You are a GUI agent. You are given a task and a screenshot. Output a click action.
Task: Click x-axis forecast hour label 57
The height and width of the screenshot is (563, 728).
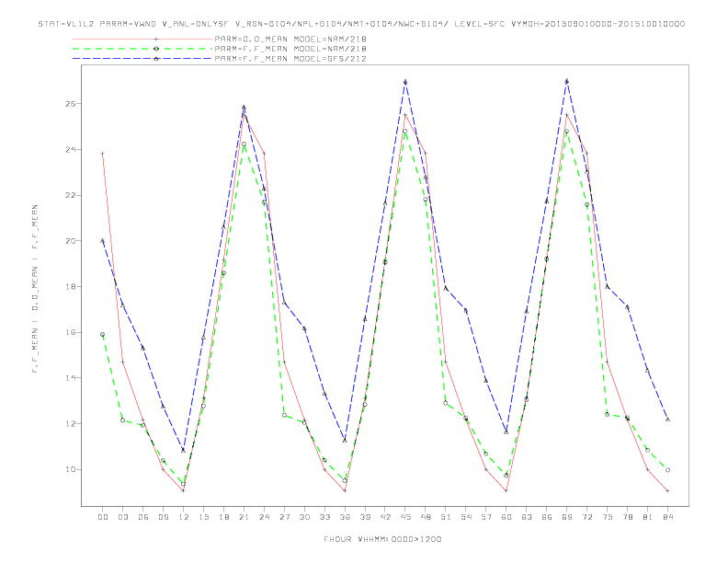pyautogui.click(x=486, y=517)
